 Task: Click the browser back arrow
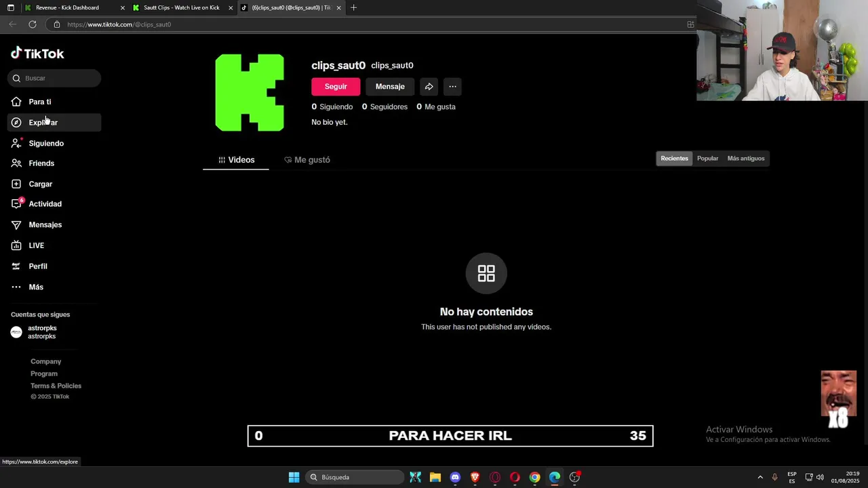(x=12, y=24)
